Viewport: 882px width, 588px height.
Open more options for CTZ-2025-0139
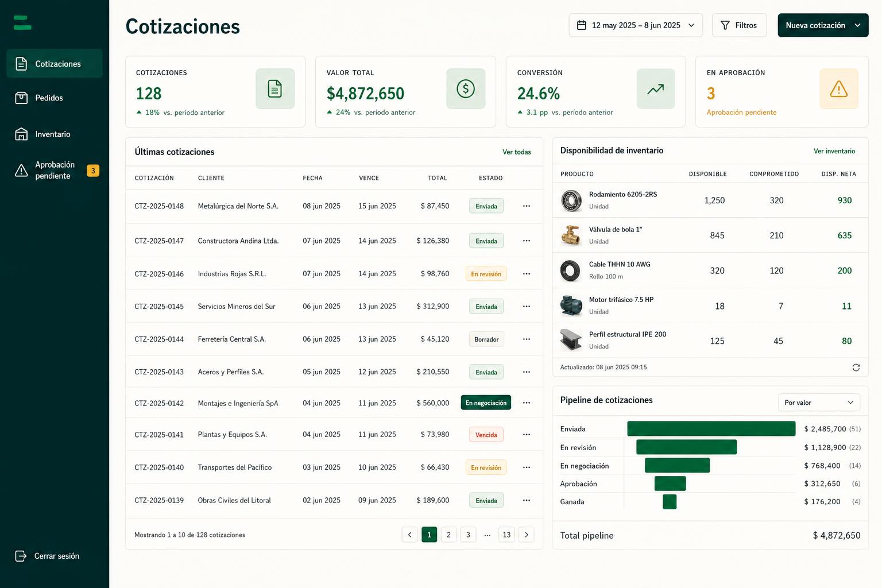(x=527, y=501)
